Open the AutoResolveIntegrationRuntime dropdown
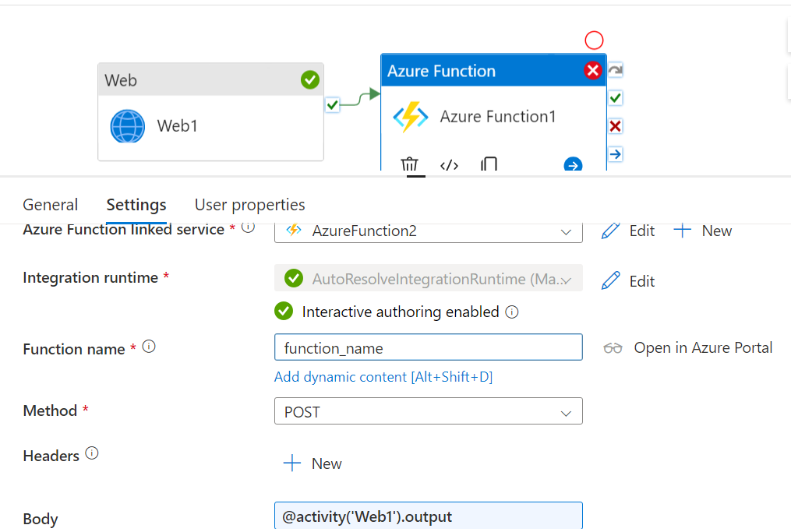 coord(429,278)
